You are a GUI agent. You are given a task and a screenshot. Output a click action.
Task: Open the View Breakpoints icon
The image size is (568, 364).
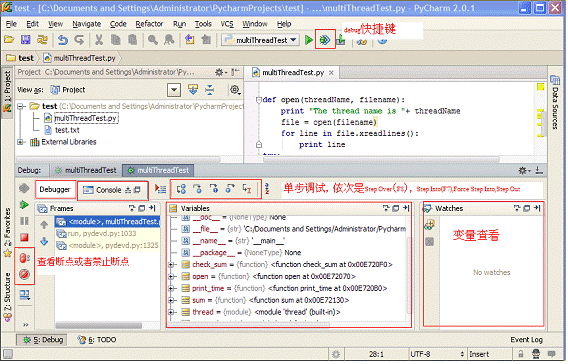[25, 258]
